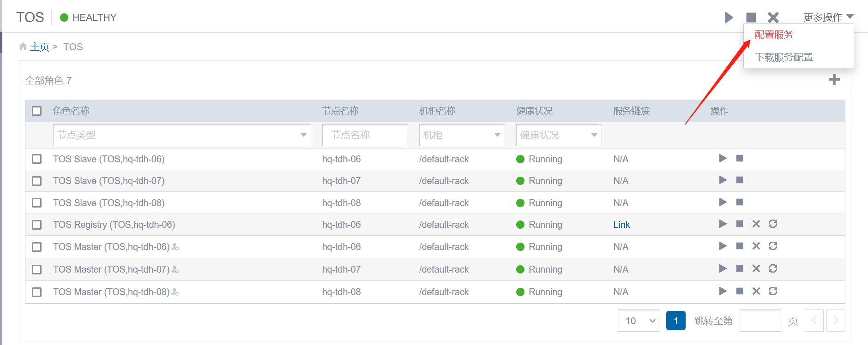The image size is (868, 345).
Task: Start TOS Slave hq-tdh-06 role
Action: click(723, 158)
